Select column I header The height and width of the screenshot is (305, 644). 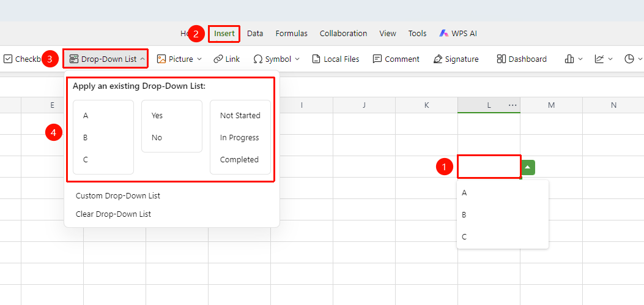coord(302,105)
